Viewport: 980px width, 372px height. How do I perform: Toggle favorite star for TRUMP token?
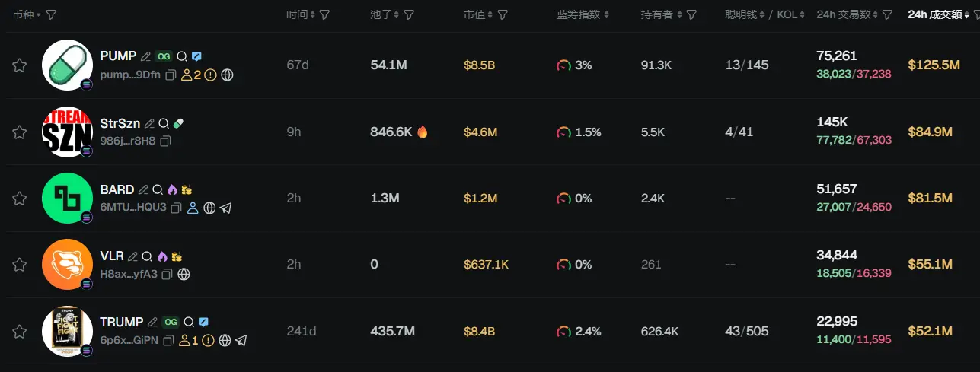pos(20,332)
